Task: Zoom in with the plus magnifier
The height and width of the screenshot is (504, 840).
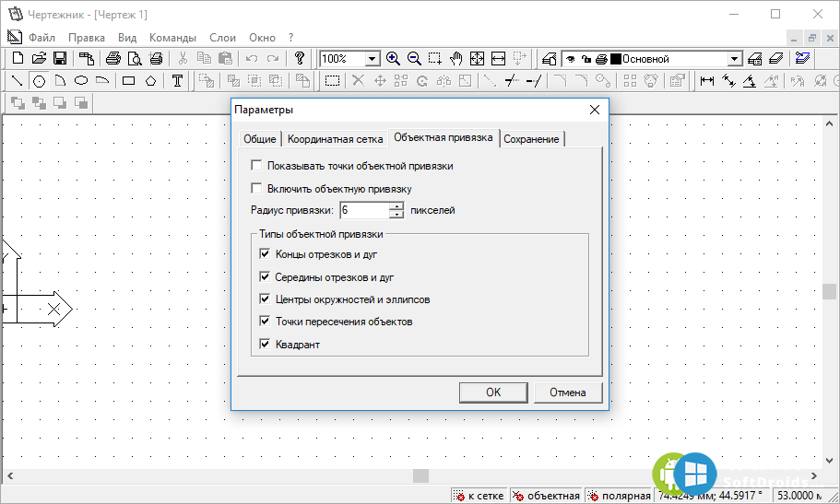Action: tap(393, 58)
